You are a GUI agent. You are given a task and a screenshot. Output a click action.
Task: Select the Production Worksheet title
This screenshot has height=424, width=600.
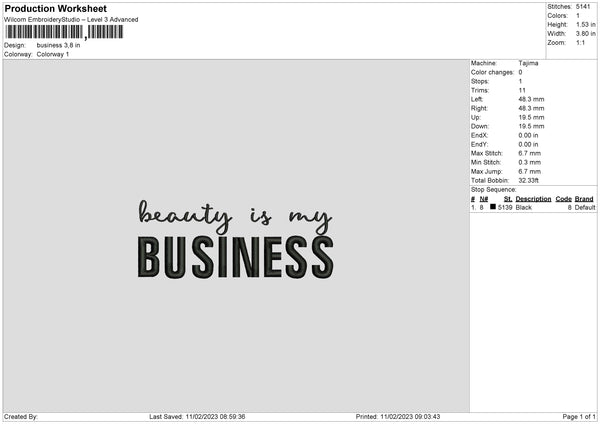point(55,8)
